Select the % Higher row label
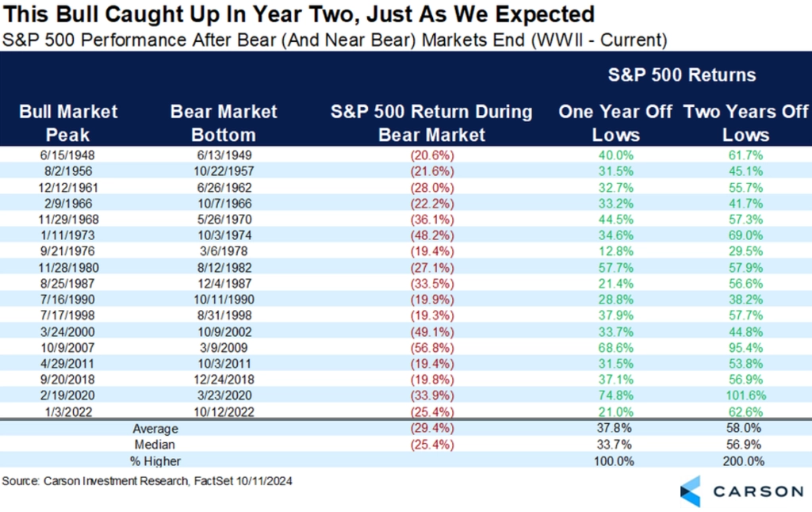This screenshot has width=812, height=512. [x=155, y=461]
